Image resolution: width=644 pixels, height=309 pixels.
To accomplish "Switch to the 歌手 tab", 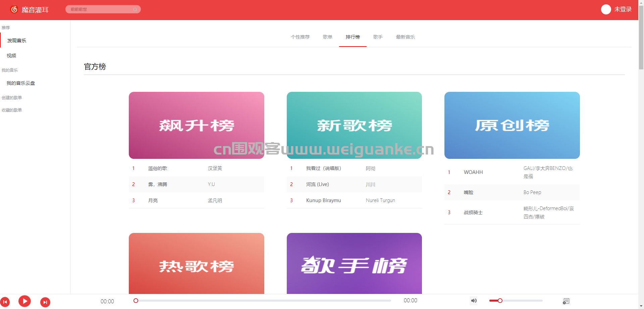I will click(x=378, y=37).
